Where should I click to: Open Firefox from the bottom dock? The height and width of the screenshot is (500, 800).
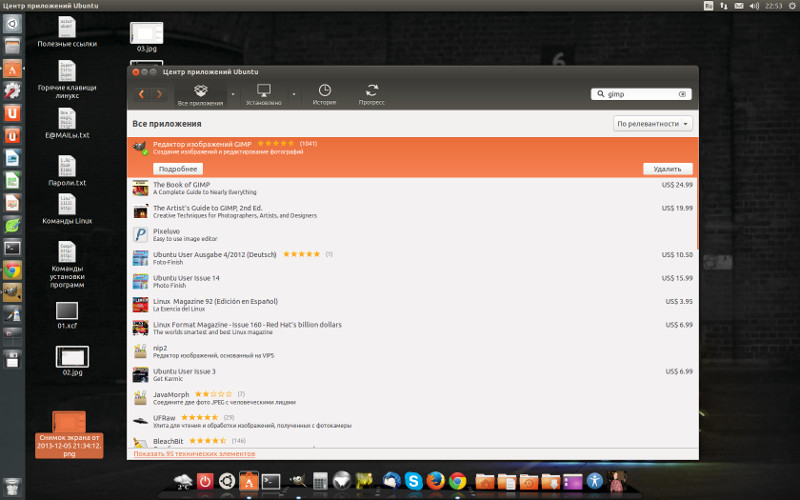click(x=435, y=481)
